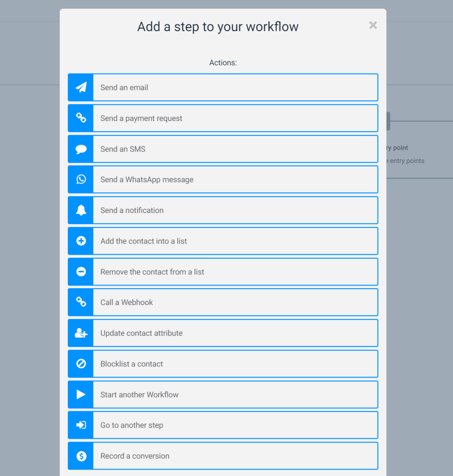Pick Blocklist a contact action

132,364
